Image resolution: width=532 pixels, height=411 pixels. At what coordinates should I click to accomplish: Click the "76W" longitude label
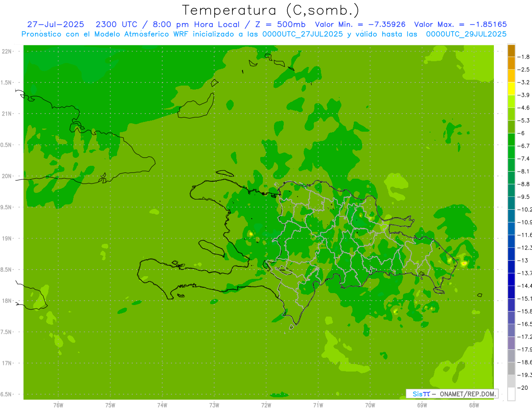coord(58,404)
